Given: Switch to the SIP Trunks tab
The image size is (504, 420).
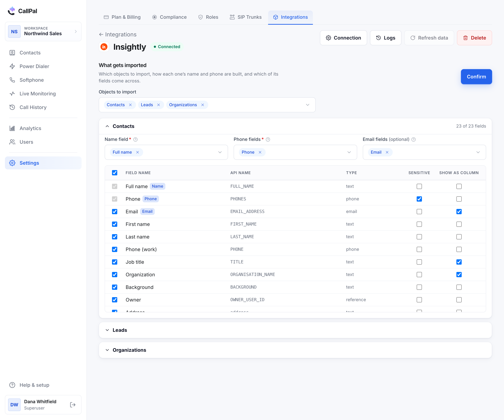Looking at the screenshot, I should click(246, 17).
